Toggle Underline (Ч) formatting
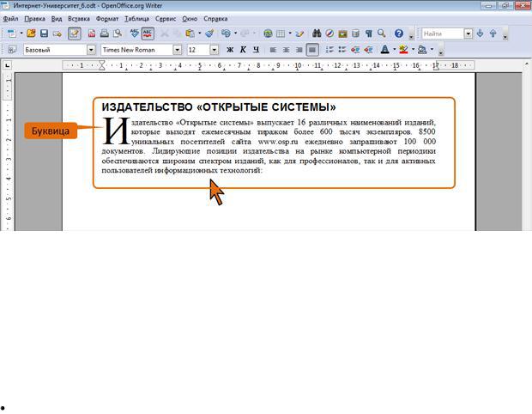532x414 pixels. (257, 50)
